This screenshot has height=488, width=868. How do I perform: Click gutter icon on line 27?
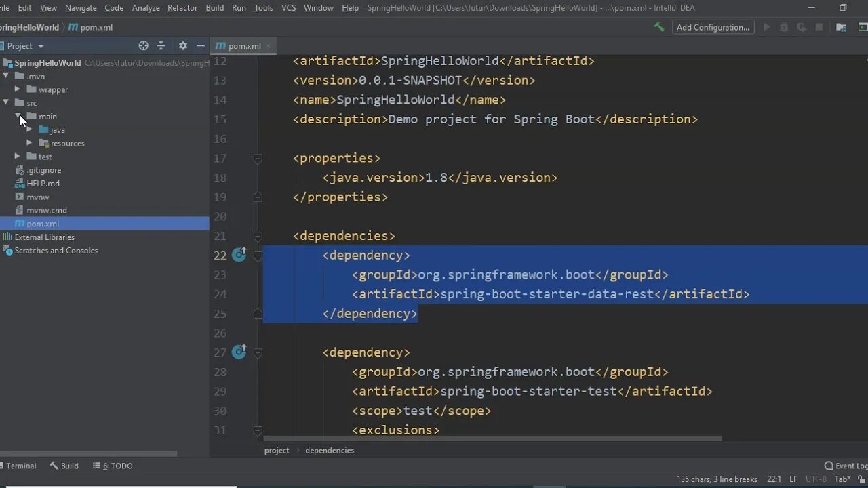[239, 352]
